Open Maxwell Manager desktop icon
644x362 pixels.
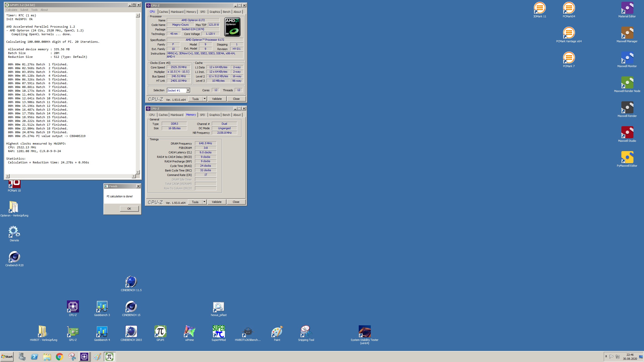click(x=627, y=35)
